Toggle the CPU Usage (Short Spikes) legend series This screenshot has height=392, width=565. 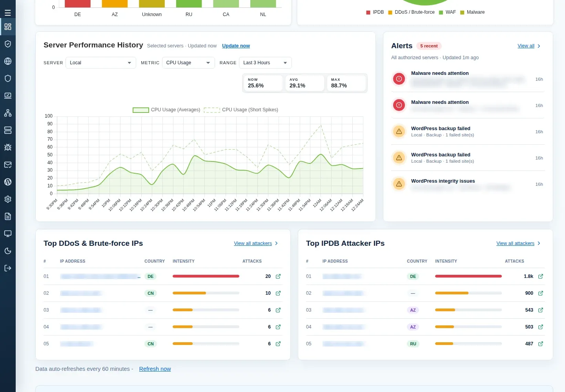coord(241,110)
